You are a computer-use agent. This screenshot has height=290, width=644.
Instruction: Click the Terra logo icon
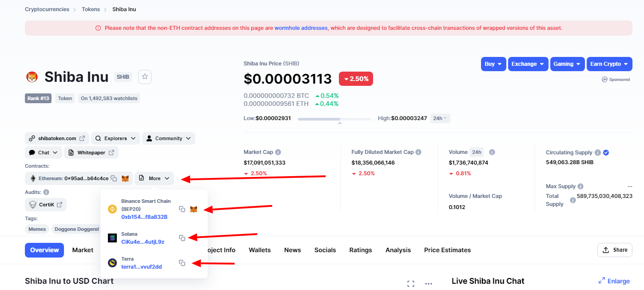pos(112,263)
